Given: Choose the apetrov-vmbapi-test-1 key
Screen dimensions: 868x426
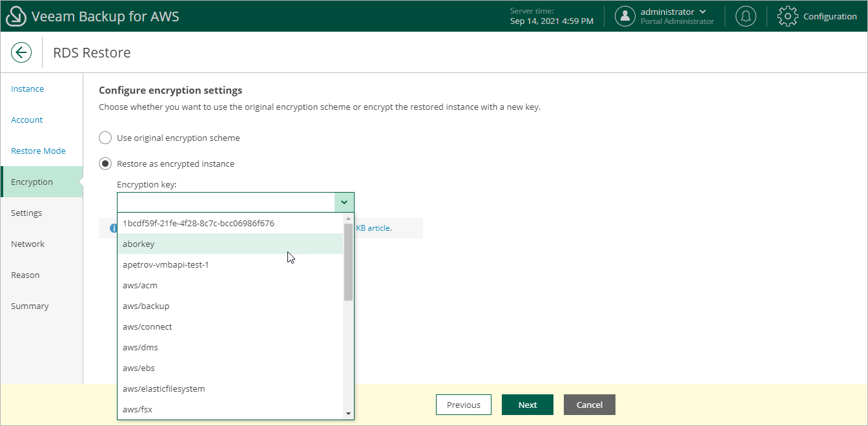Looking at the screenshot, I should [230, 264].
